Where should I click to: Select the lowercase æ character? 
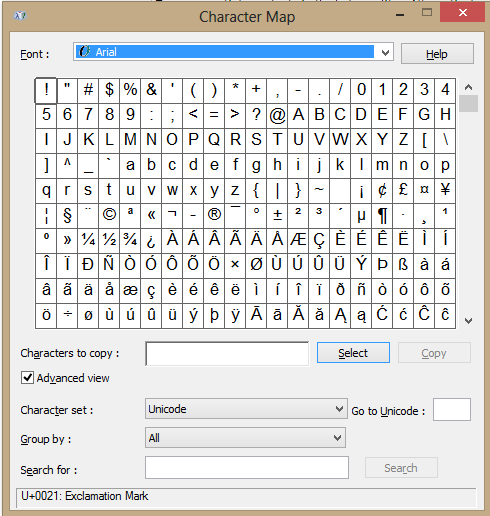130,290
